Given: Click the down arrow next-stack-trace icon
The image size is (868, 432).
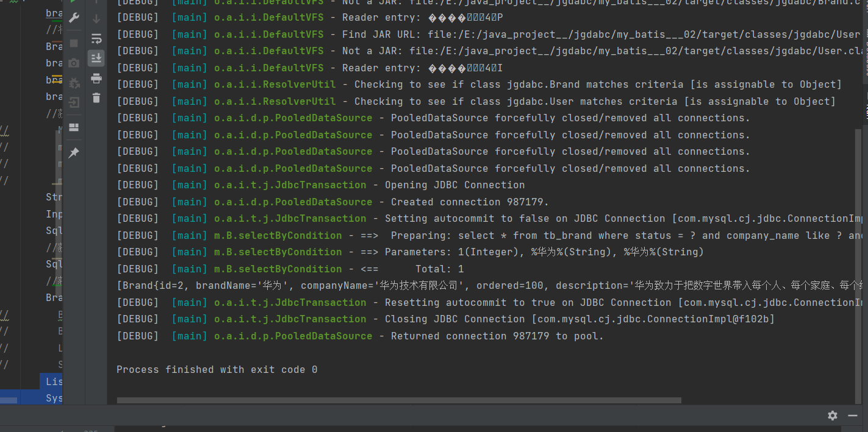Looking at the screenshot, I should [96, 19].
